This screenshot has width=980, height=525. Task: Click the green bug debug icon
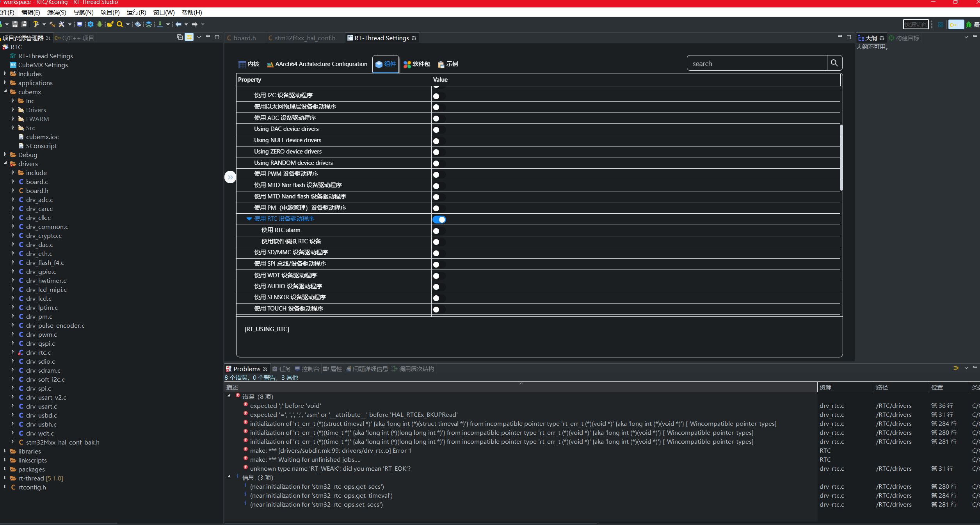pos(100,24)
